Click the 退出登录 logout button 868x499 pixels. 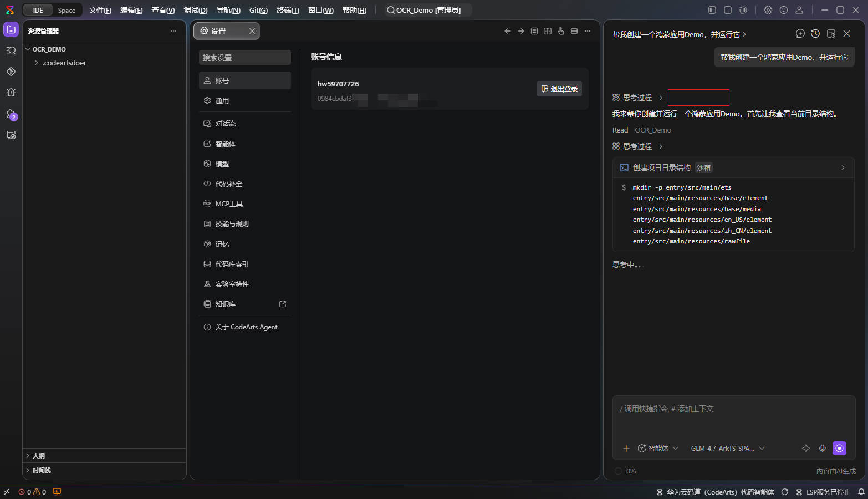click(559, 89)
